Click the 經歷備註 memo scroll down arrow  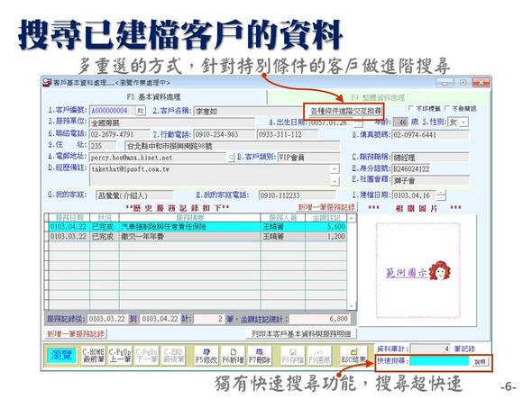pyautogui.click(x=335, y=181)
